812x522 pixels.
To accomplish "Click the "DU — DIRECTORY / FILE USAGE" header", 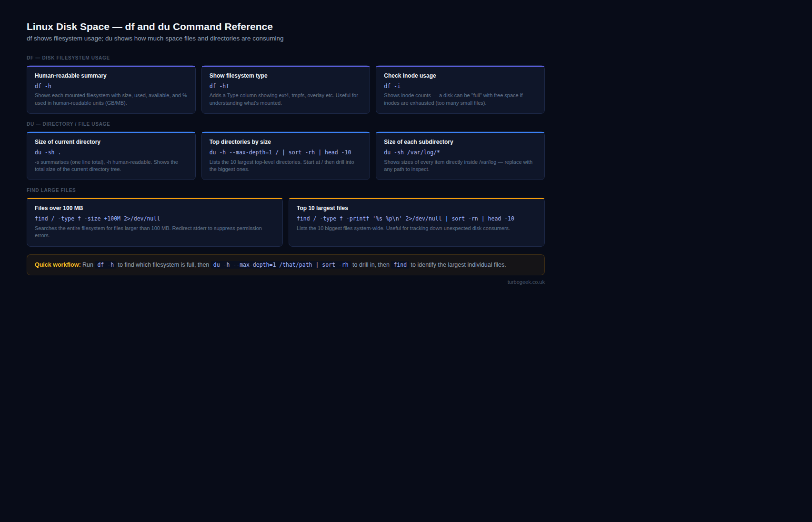I will 68,124.
